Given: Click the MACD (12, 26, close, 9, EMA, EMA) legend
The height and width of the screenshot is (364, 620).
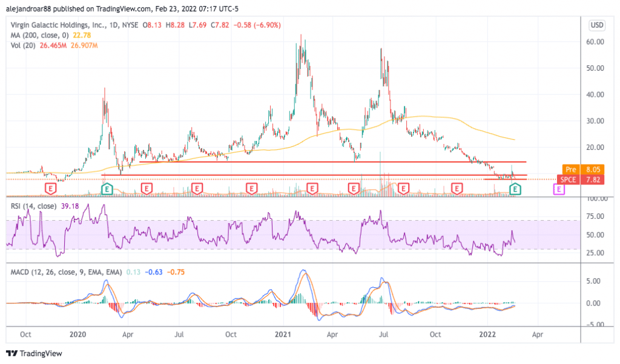Looking at the screenshot, I should click(66, 272).
